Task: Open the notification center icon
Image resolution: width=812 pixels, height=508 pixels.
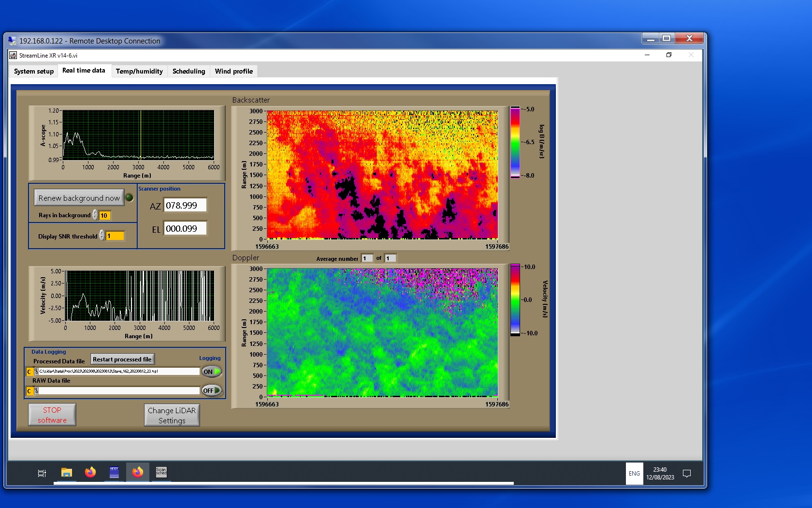Action: click(687, 474)
